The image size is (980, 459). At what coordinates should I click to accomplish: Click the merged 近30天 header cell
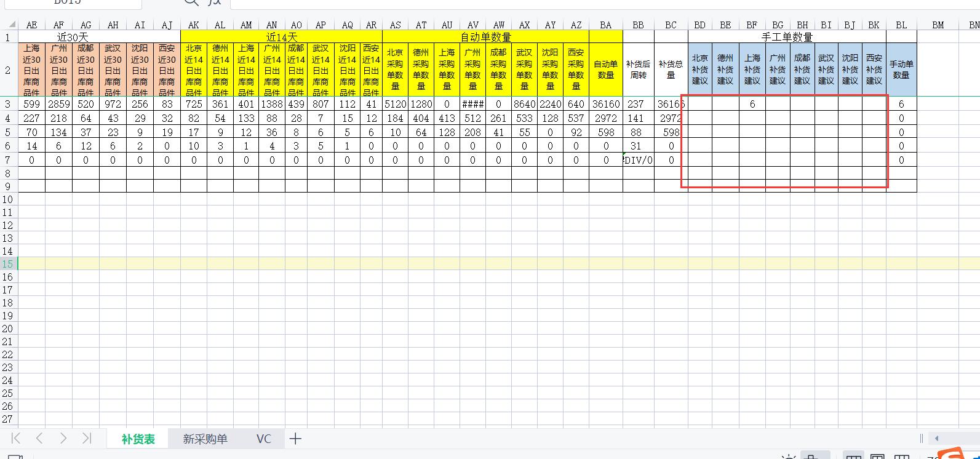coord(100,37)
